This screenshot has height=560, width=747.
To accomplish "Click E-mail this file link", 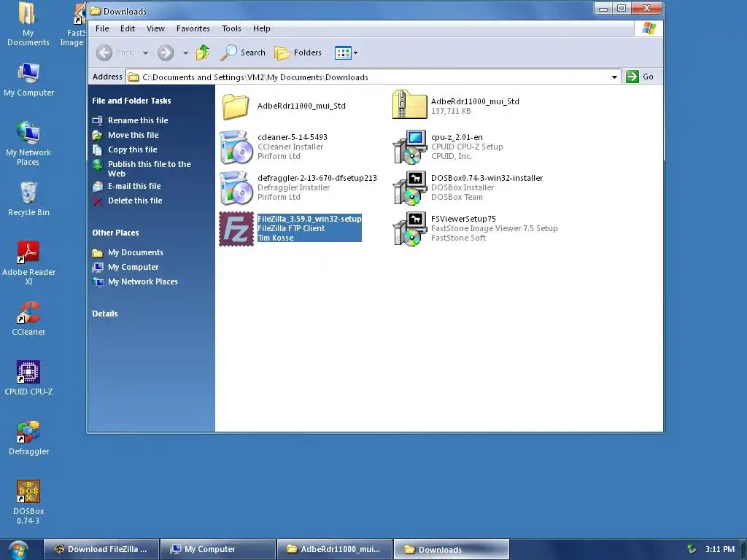I will [134, 186].
